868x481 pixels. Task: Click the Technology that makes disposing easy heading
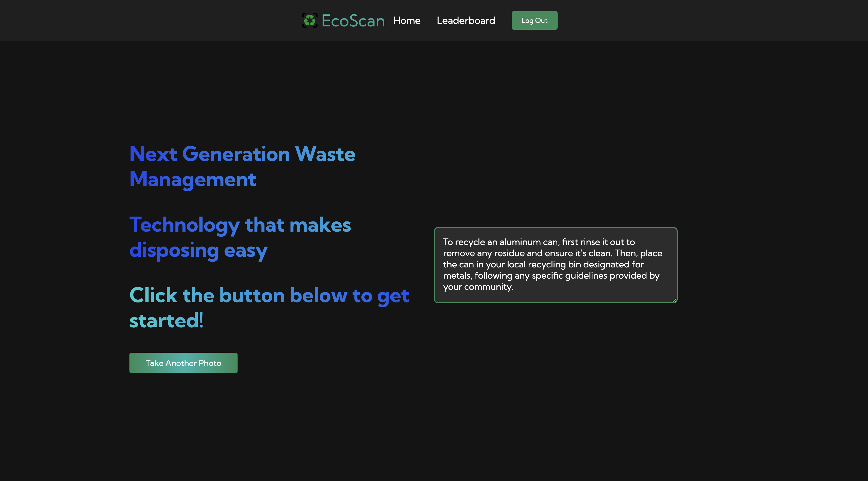pos(240,237)
